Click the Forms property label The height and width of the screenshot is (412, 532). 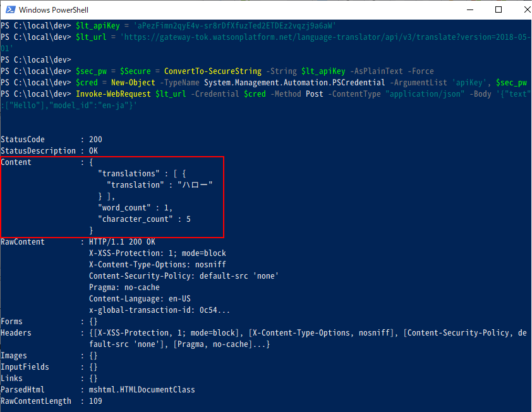11,322
